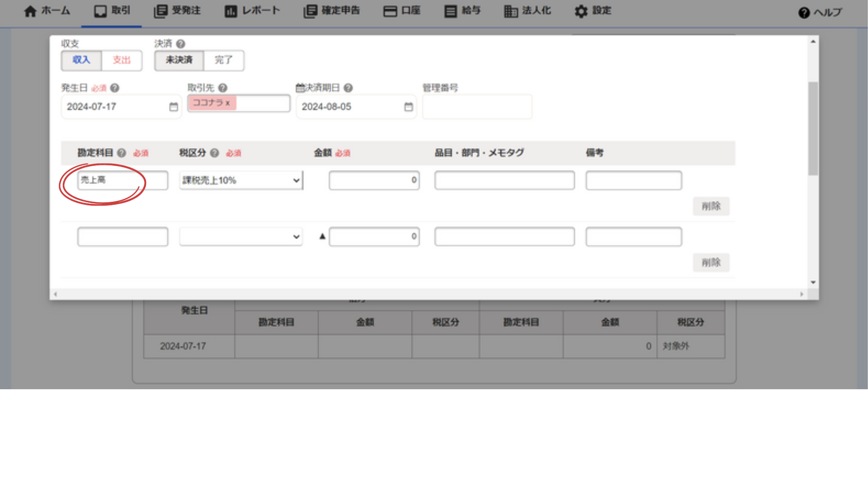Open the calendar icon for 発生日
The height and width of the screenshot is (488, 868).
173,107
